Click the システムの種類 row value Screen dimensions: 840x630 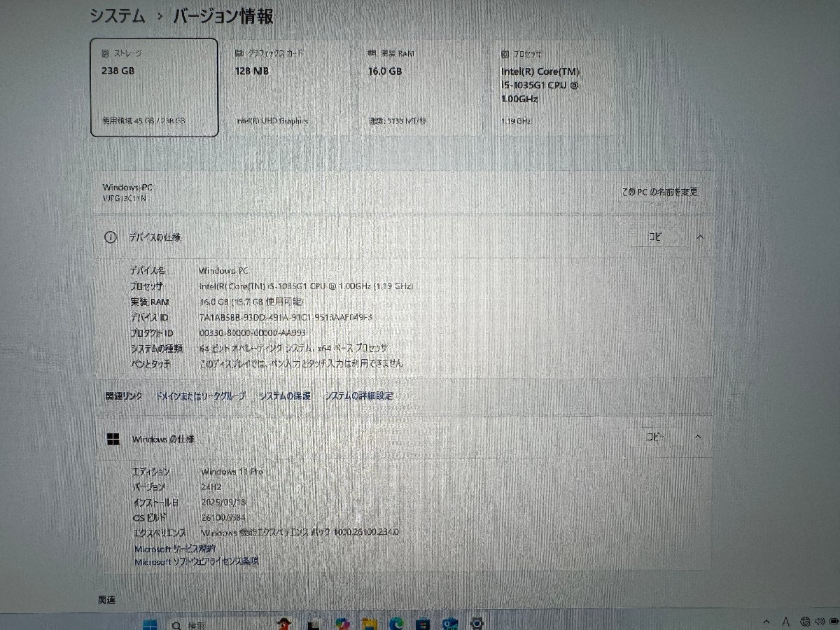293,348
